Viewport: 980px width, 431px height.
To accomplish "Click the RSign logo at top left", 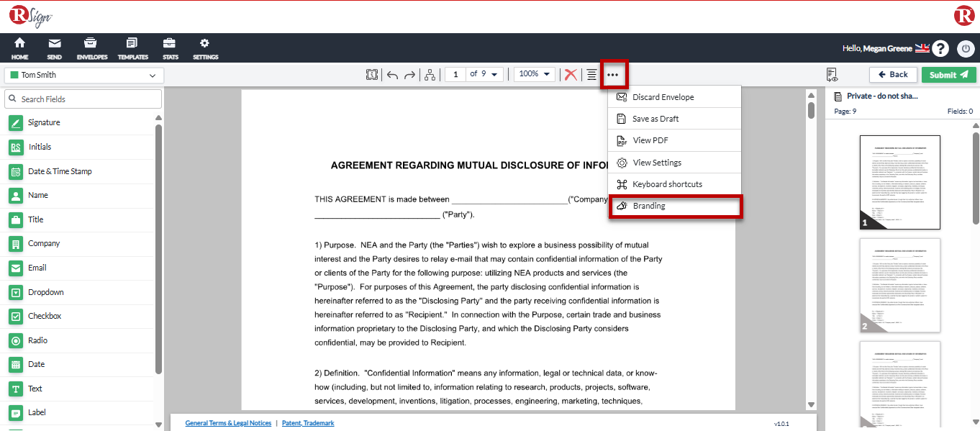I will [30, 16].
